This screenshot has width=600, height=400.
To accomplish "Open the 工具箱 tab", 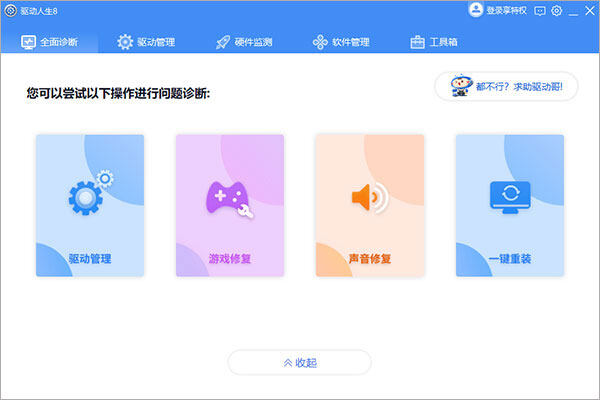I will pos(434,42).
